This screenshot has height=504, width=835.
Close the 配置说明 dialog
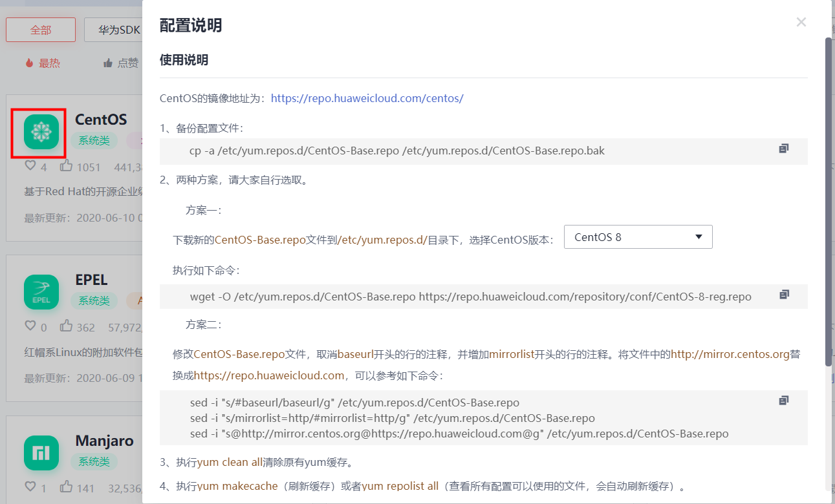pyautogui.click(x=801, y=23)
